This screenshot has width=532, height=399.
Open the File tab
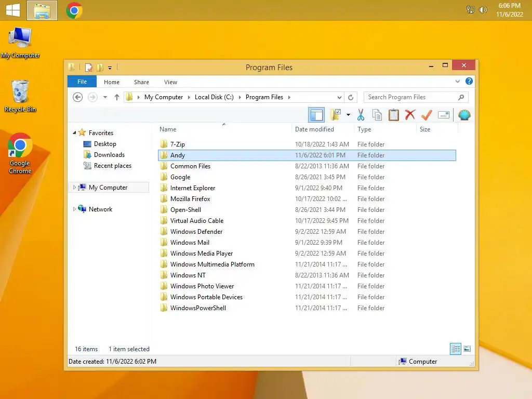click(x=82, y=82)
